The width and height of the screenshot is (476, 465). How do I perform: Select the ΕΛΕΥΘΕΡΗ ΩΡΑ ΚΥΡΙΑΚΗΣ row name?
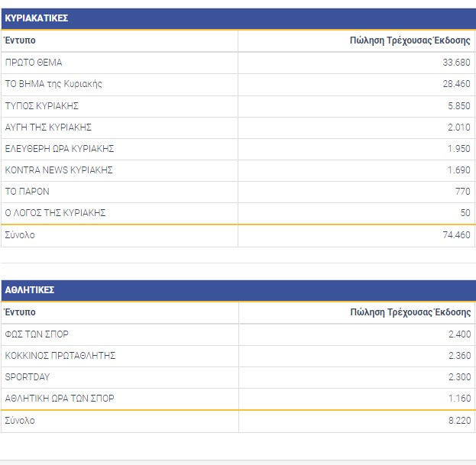pos(60,148)
